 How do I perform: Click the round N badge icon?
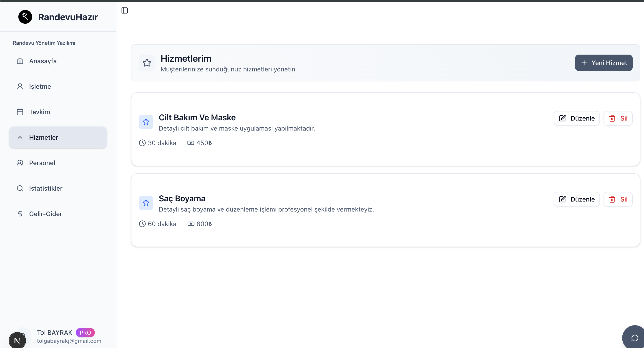point(17,340)
